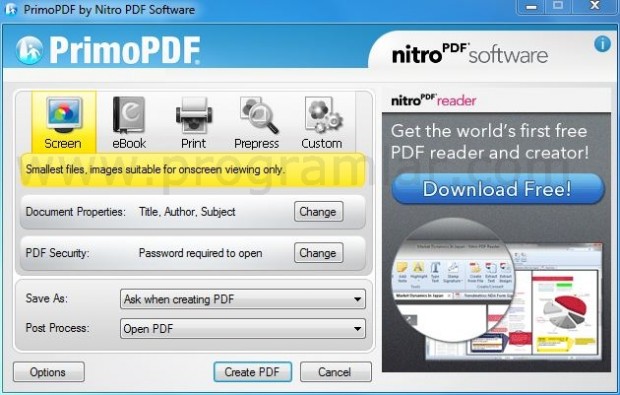Open the Post Process dropdown
620x395 pixels.
pos(243,329)
